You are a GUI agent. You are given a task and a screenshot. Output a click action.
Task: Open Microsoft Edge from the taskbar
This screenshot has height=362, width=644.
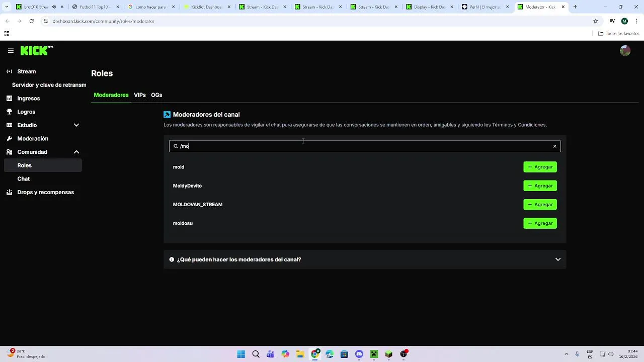[x=330, y=354]
